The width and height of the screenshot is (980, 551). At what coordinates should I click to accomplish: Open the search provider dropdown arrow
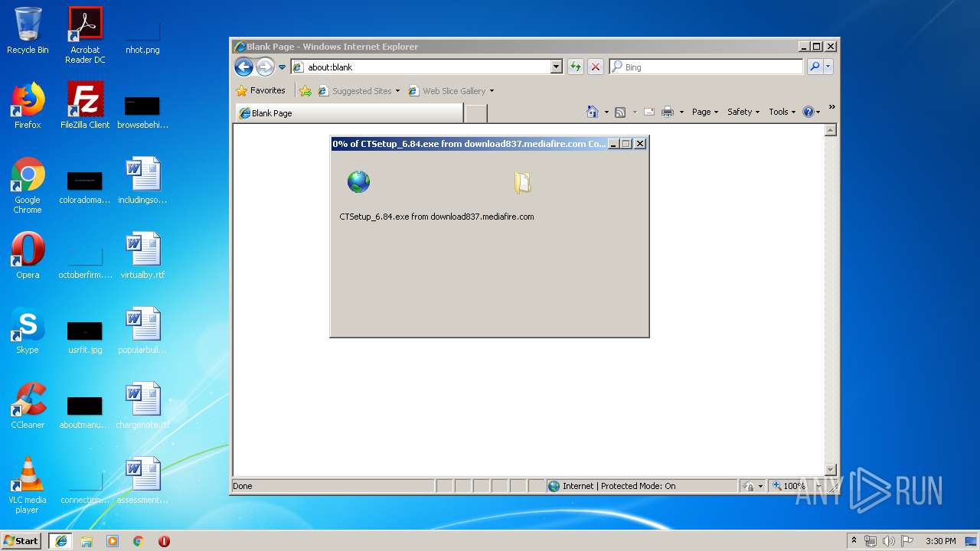click(828, 67)
